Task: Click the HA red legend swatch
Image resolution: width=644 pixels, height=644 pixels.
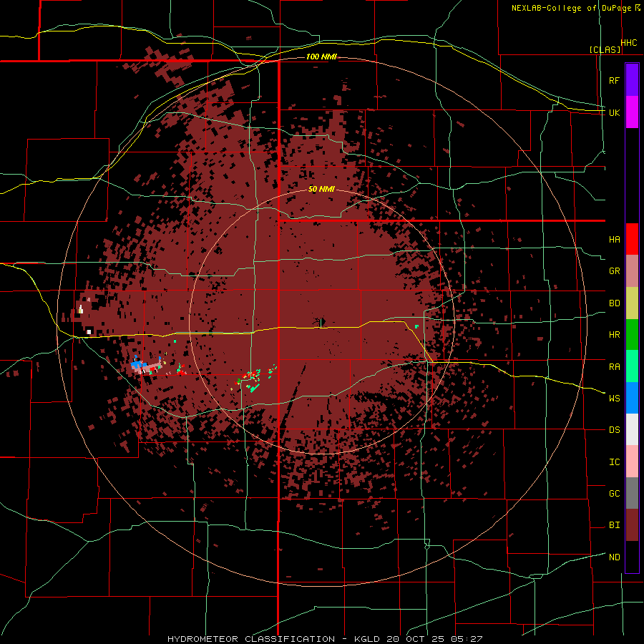Action: [632, 239]
